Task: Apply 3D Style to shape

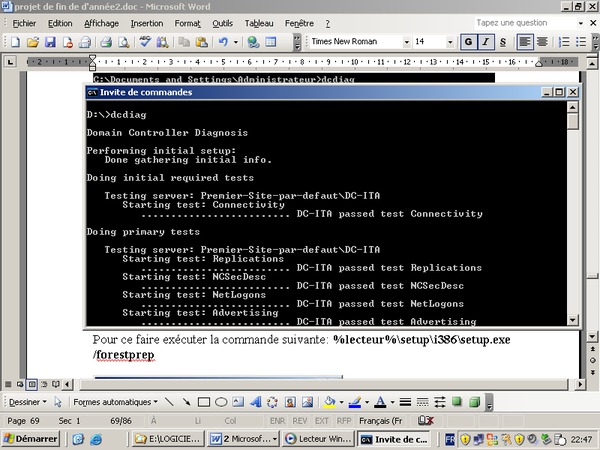Action: click(474, 402)
